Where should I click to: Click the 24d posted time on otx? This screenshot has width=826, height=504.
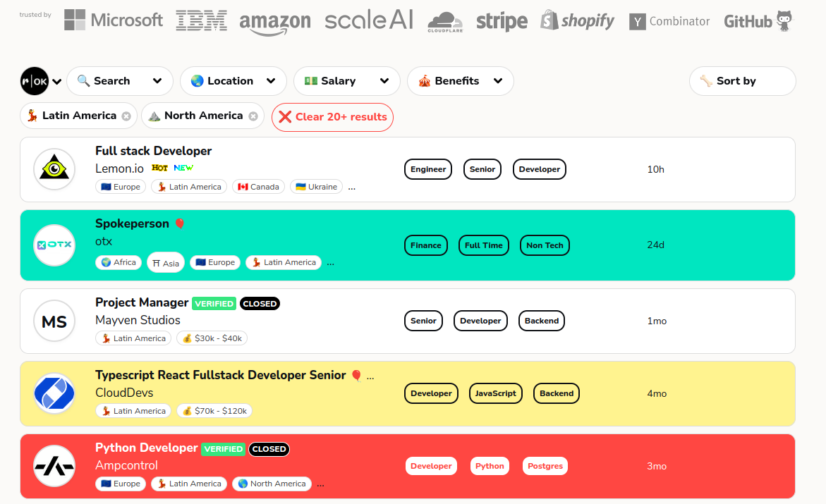[x=656, y=245]
